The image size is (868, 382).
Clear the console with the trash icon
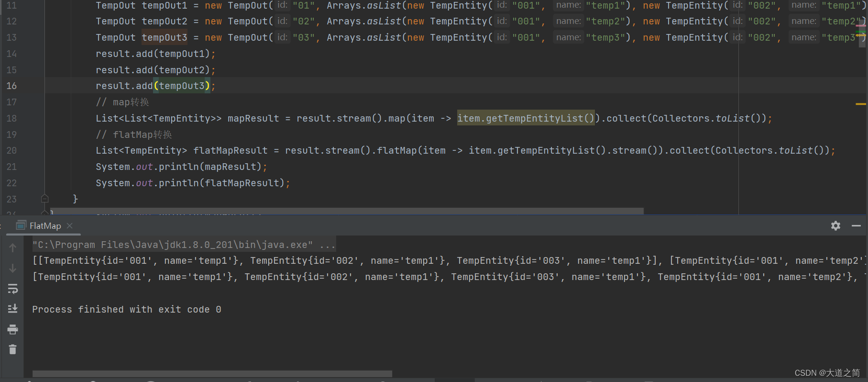[13, 350]
